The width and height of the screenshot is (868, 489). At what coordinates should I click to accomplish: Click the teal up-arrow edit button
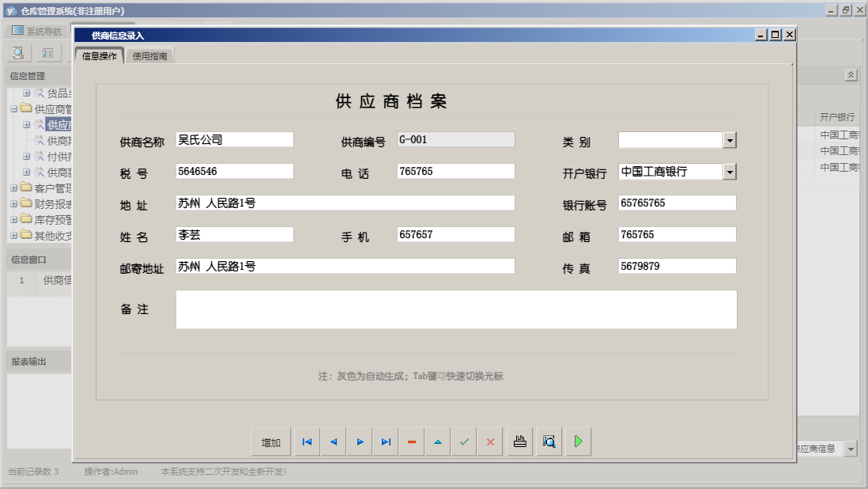(x=438, y=442)
